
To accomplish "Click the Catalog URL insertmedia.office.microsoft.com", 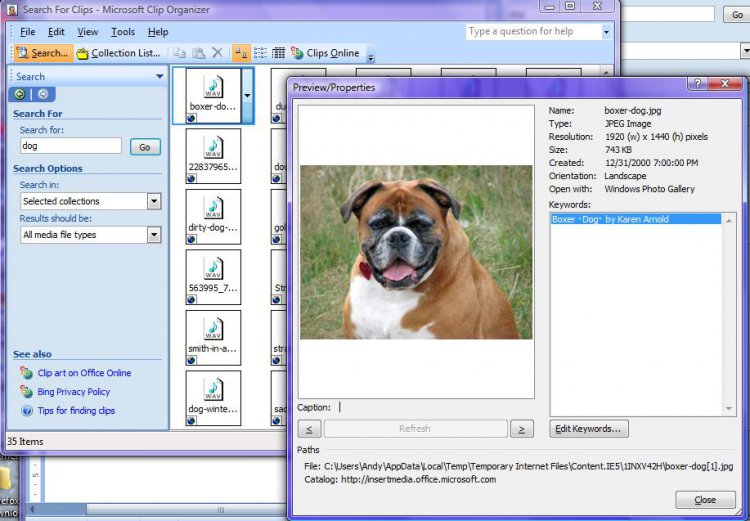I will [419, 479].
